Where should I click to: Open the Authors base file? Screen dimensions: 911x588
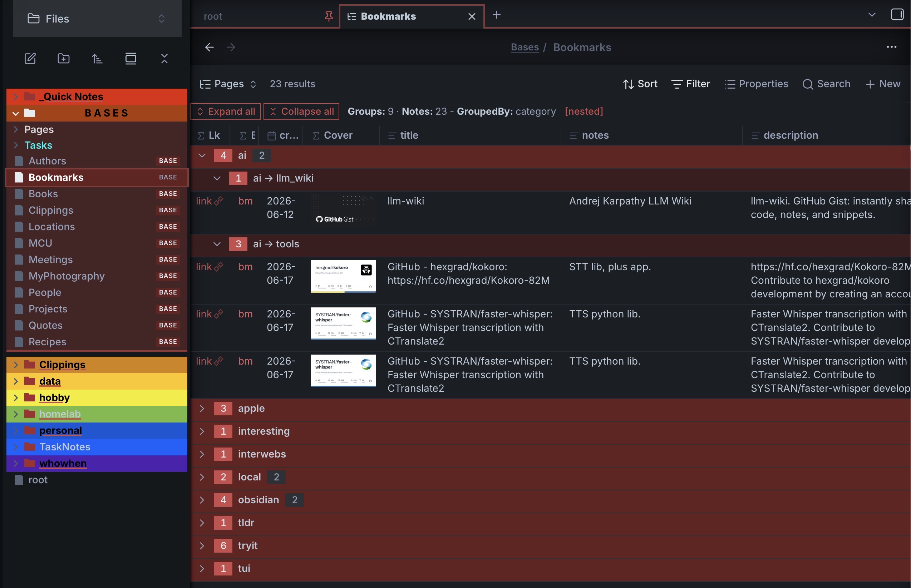(97, 161)
